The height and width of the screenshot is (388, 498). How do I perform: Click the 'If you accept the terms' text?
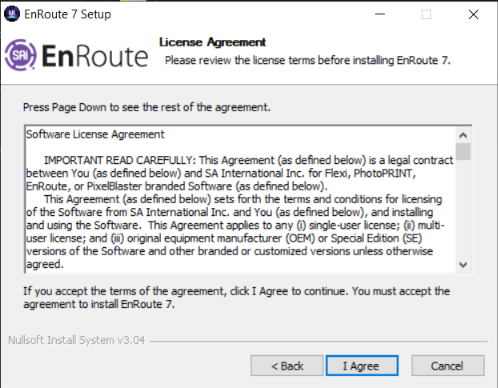point(236,297)
